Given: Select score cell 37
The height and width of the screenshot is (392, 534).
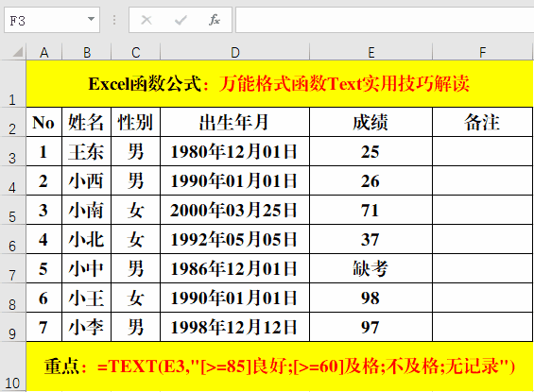Looking at the screenshot, I should coord(370,239).
